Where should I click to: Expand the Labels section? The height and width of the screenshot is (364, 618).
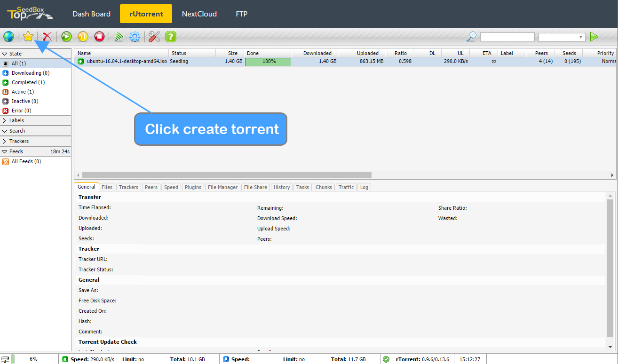coord(16,120)
